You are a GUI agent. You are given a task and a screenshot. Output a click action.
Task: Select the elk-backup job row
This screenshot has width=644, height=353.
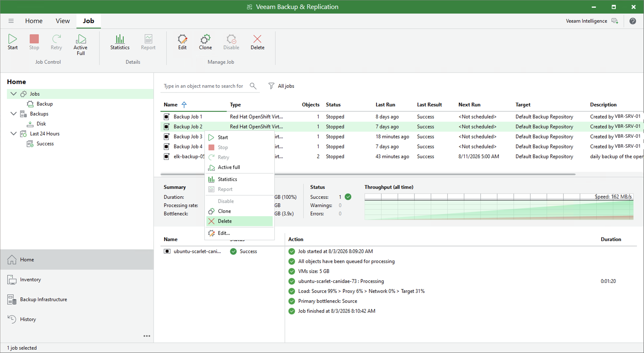tap(402, 156)
